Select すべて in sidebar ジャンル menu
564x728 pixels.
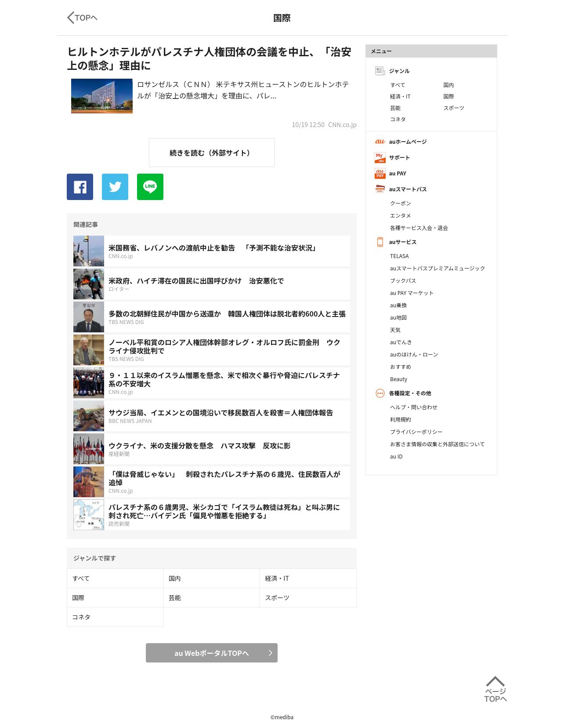pos(398,85)
